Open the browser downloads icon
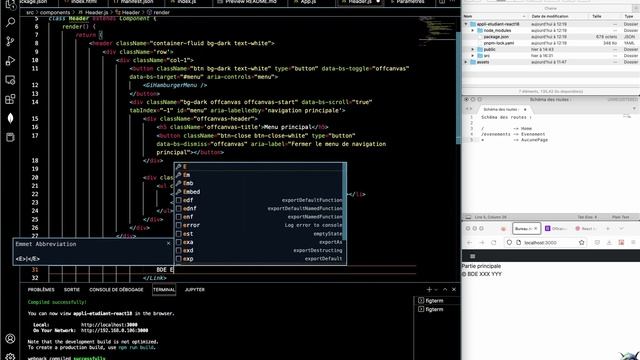 point(609,242)
